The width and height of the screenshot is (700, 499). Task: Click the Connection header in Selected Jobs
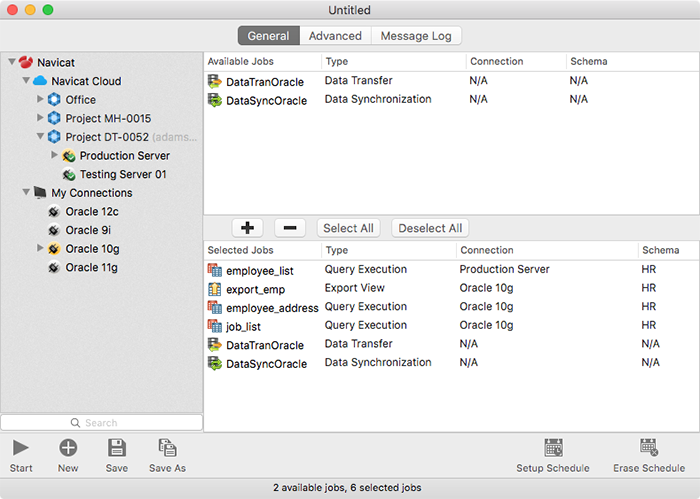(547, 250)
